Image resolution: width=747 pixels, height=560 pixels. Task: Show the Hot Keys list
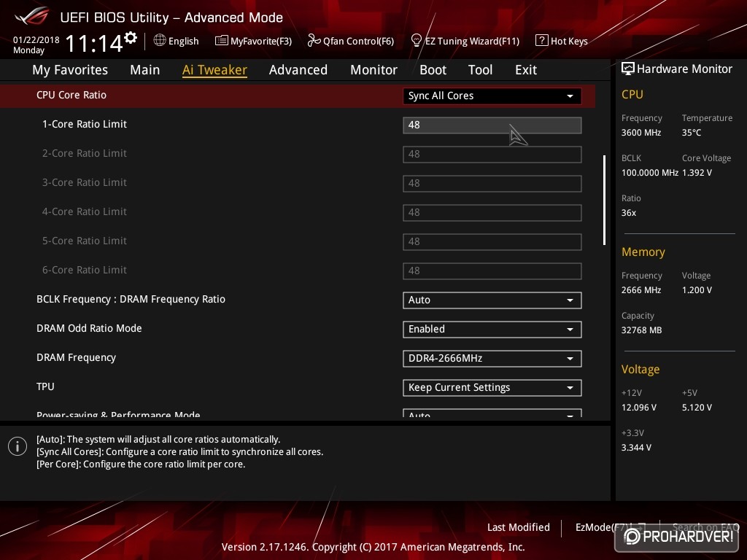pyautogui.click(x=569, y=41)
